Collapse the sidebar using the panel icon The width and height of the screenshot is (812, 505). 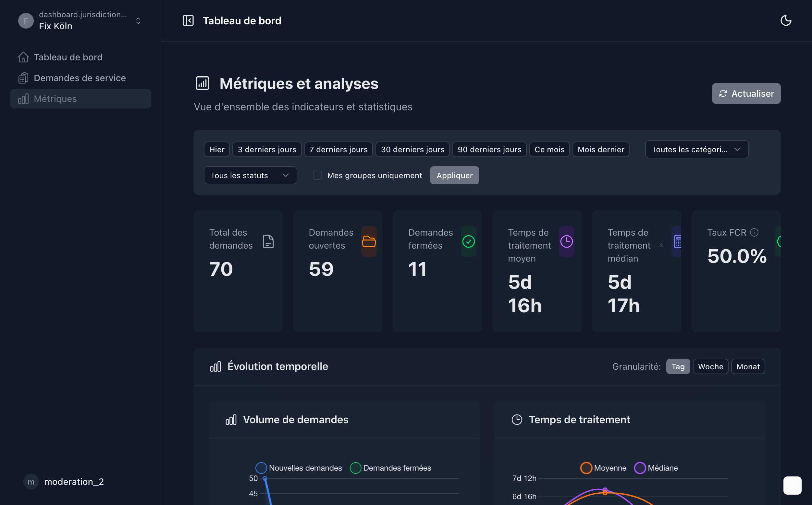tap(188, 20)
